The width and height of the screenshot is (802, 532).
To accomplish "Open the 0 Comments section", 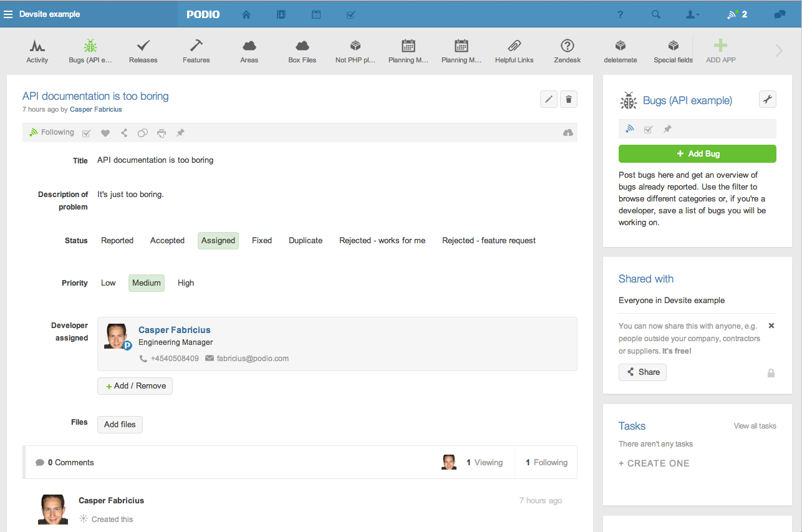I will (65, 463).
